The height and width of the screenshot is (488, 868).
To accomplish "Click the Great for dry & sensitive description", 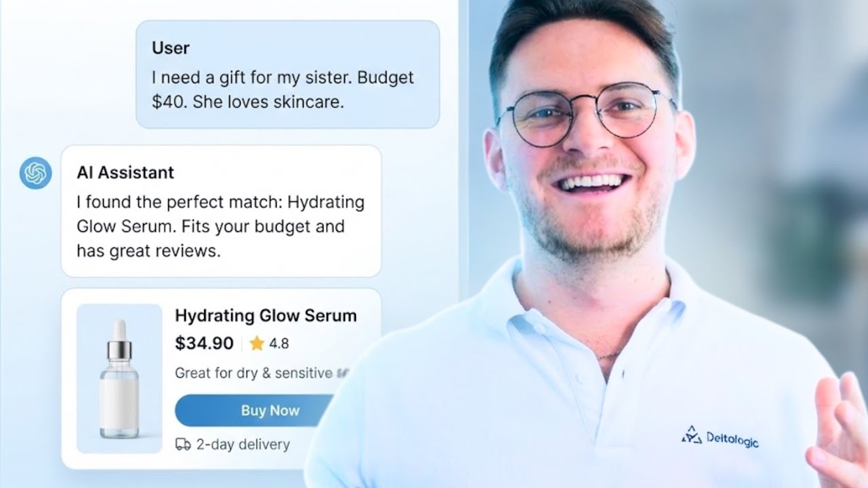I will [261, 373].
